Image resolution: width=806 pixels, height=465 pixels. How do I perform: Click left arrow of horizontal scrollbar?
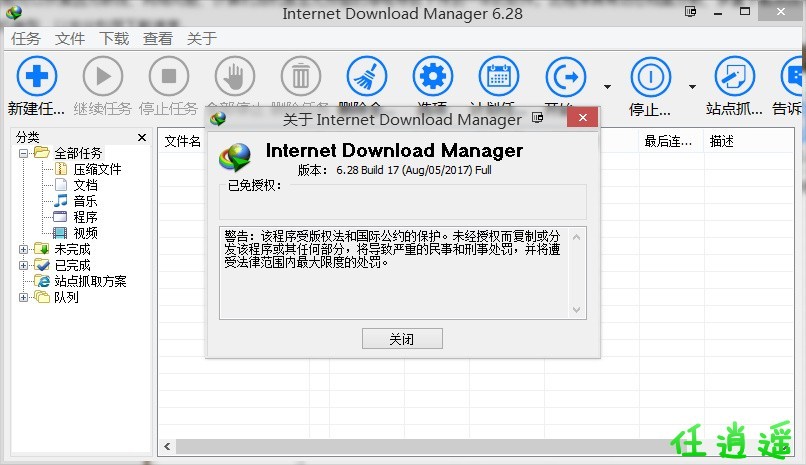(x=167, y=447)
